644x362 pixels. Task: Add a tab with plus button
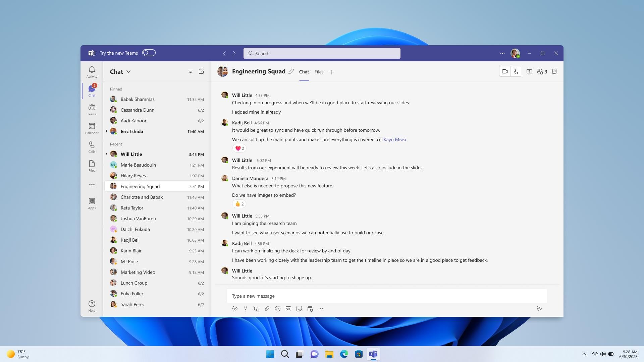331,72
